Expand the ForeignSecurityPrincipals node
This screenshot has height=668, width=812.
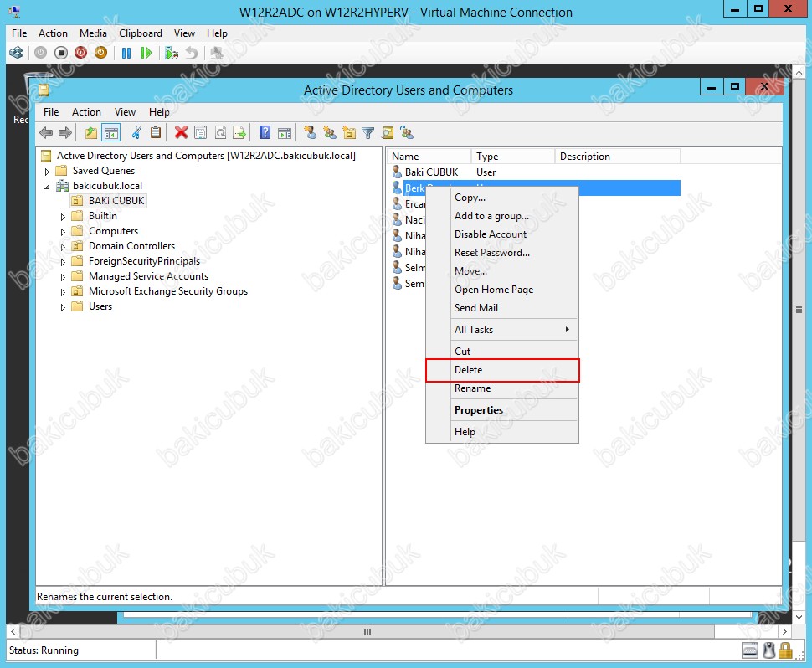click(63, 261)
